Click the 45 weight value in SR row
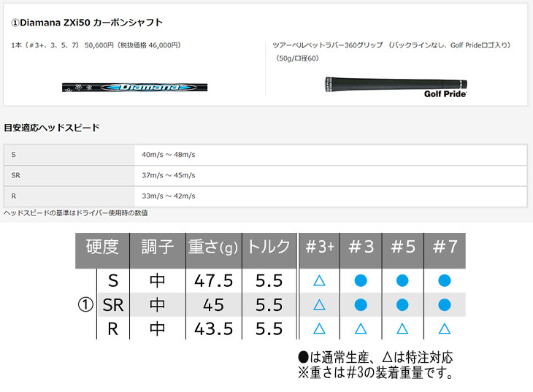This screenshot has width=533, height=392. click(213, 305)
